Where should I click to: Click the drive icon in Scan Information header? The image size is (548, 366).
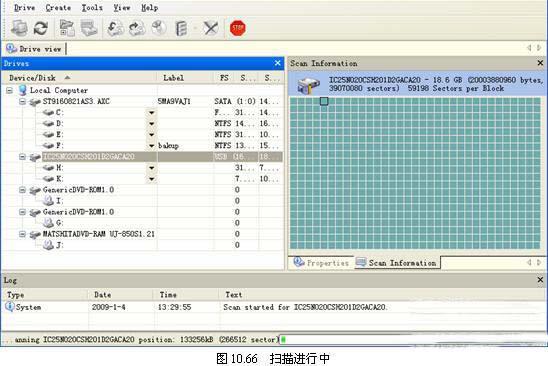308,85
